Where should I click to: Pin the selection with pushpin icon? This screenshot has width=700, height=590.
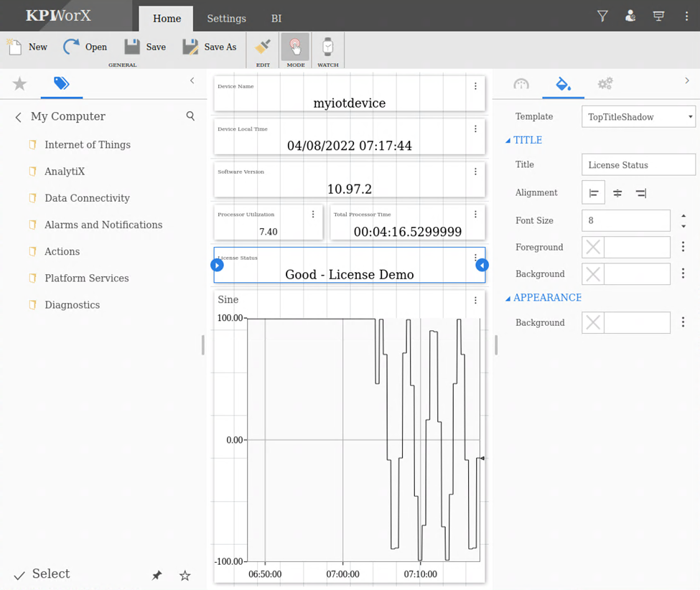tap(157, 575)
